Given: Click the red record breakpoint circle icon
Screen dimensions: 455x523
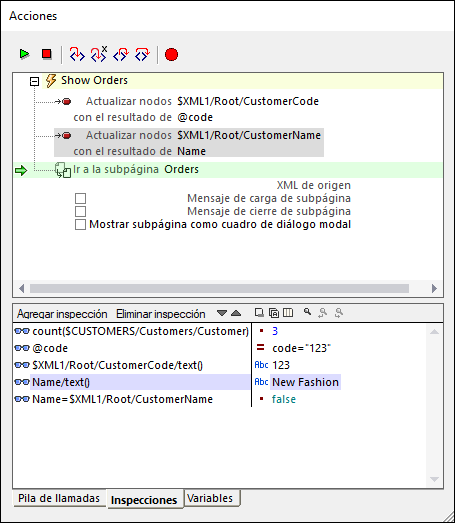Looking at the screenshot, I should point(171,54).
